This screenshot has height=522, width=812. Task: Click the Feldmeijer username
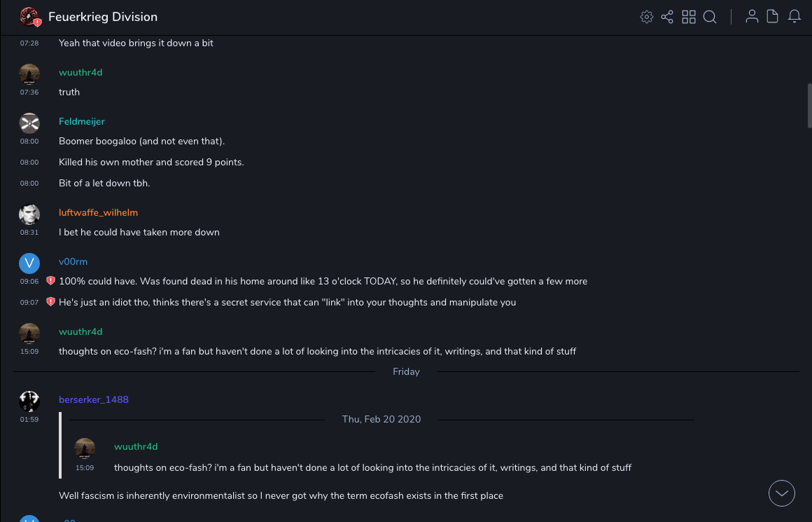(x=81, y=121)
